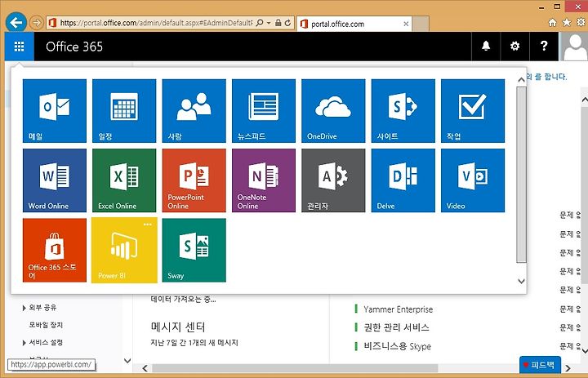Screen dimensions: 588x378
Task: Launch Word Online tile
Action: (55, 180)
